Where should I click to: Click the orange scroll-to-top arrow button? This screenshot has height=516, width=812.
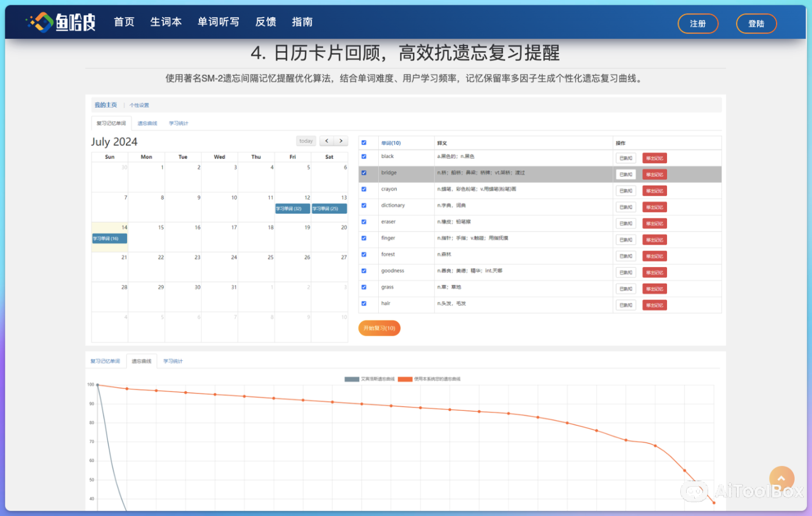coord(781,479)
